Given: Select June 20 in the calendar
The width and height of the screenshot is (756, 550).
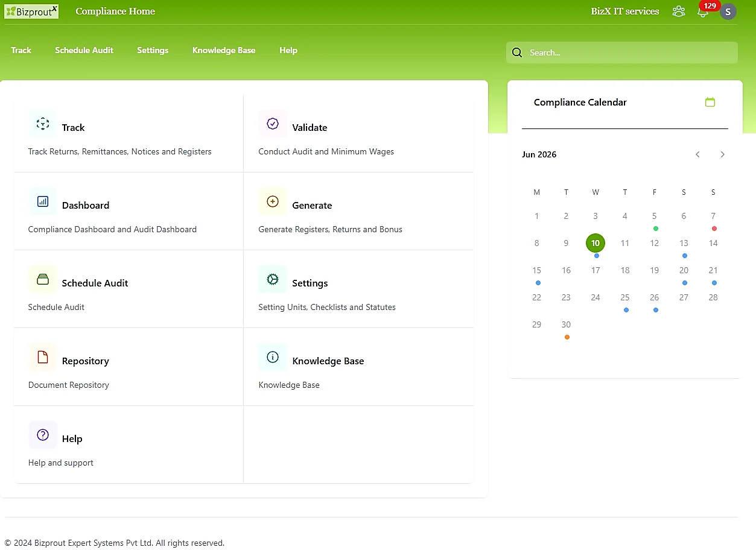Looking at the screenshot, I should point(684,270).
